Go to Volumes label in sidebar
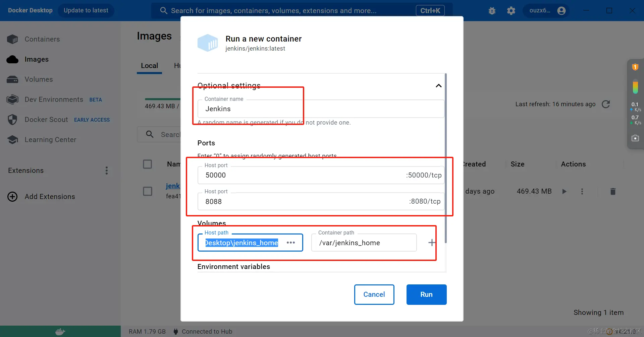Viewport: 644px width, 337px height. (39, 79)
